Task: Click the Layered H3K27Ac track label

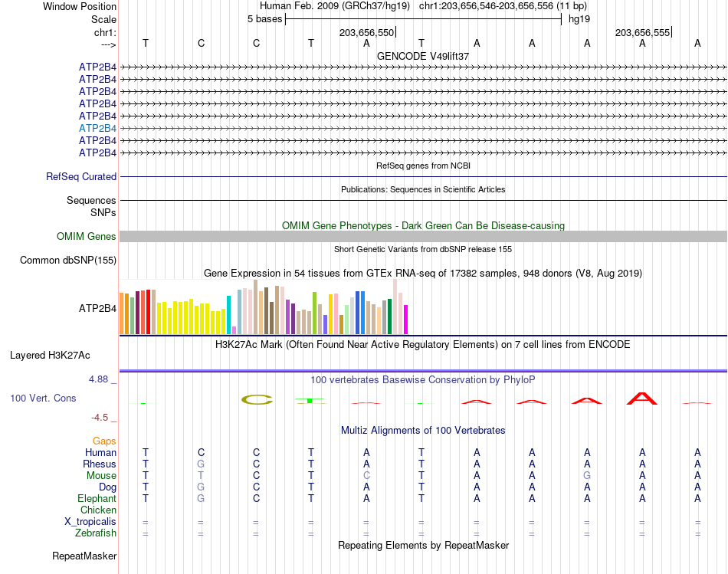Action: click(x=50, y=356)
